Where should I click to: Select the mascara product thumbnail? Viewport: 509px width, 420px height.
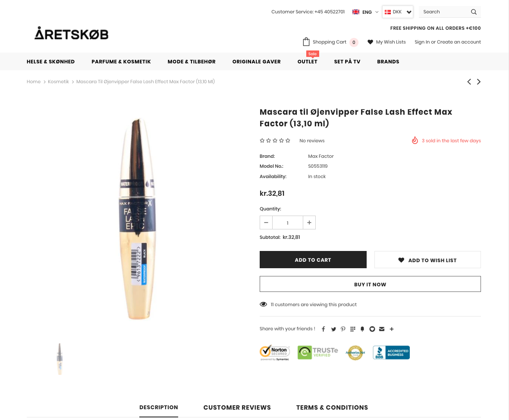(60, 359)
